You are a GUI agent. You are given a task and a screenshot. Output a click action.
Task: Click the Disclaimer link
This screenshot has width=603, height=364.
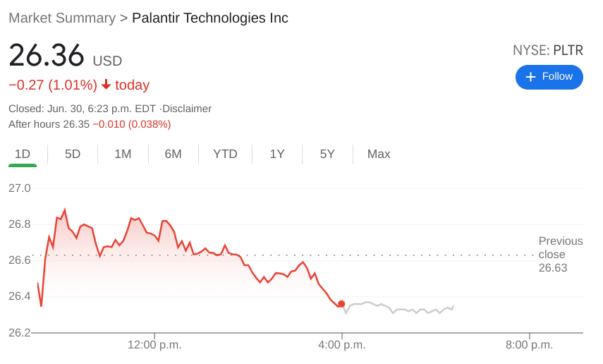click(187, 109)
